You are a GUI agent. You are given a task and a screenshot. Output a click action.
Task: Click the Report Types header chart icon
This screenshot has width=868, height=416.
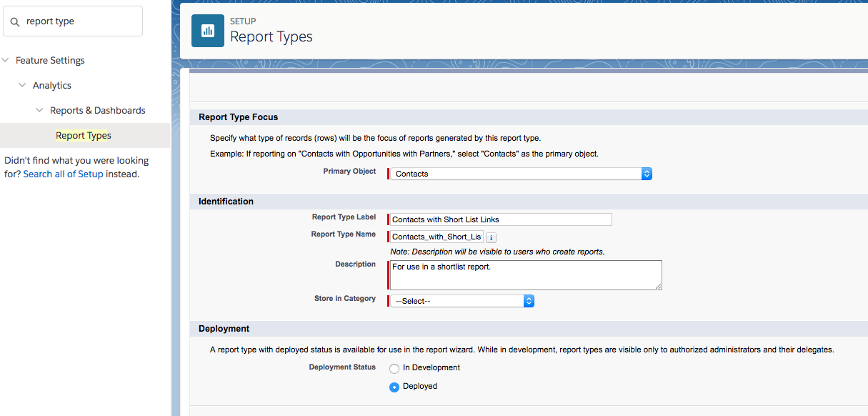click(x=208, y=31)
